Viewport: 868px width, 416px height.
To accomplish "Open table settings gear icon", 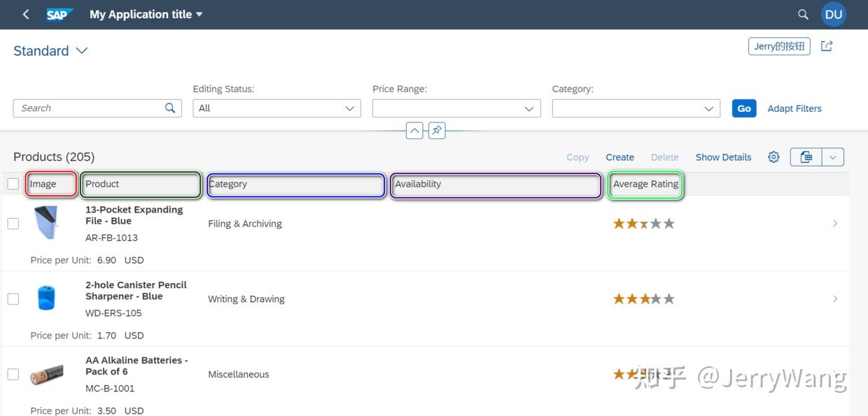I will point(773,157).
